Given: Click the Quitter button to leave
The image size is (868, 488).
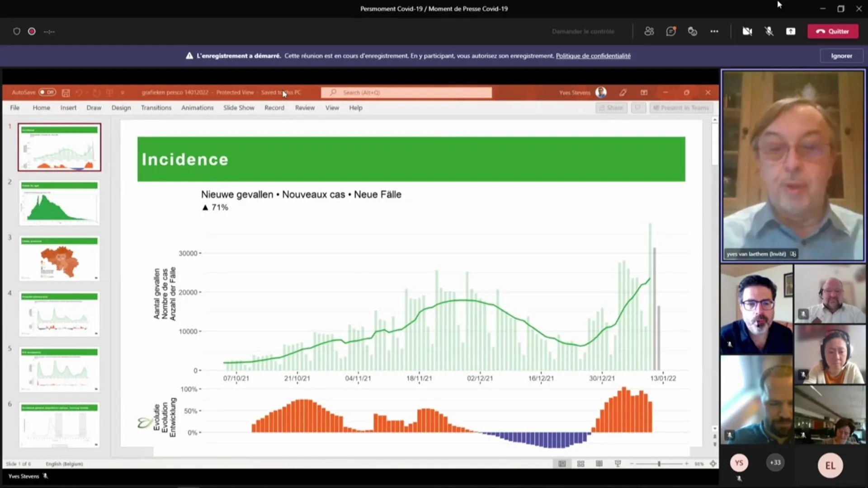Looking at the screenshot, I should (x=833, y=31).
